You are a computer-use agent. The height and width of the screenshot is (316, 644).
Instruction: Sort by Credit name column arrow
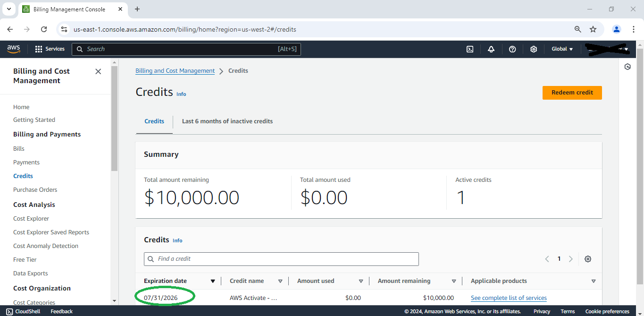[280, 281]
